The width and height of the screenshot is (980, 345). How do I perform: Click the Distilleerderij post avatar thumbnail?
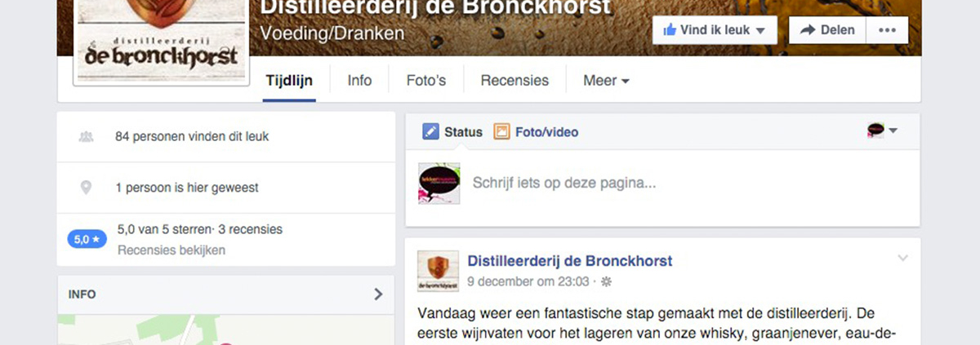pos(439,272)
